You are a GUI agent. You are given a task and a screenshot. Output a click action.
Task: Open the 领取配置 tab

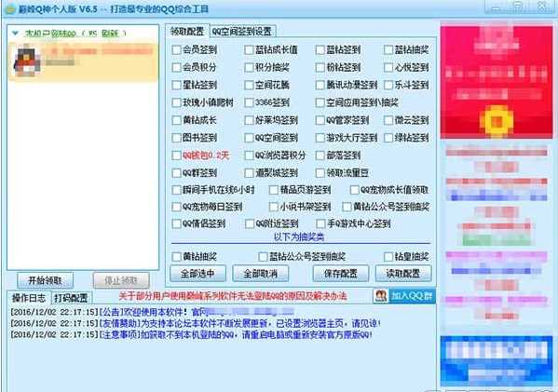point(187,32)
